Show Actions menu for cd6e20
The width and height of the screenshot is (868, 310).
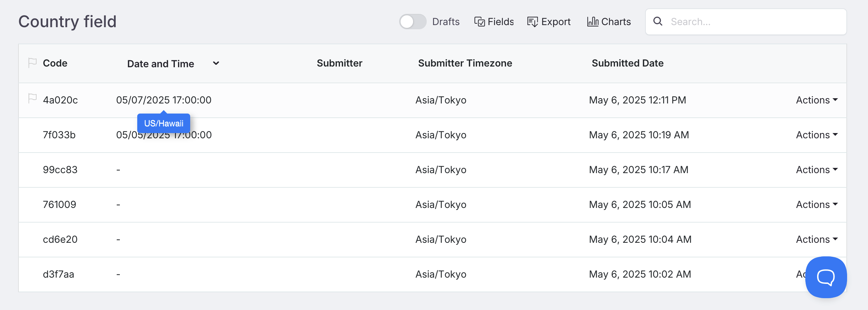[x=816, y=239]
